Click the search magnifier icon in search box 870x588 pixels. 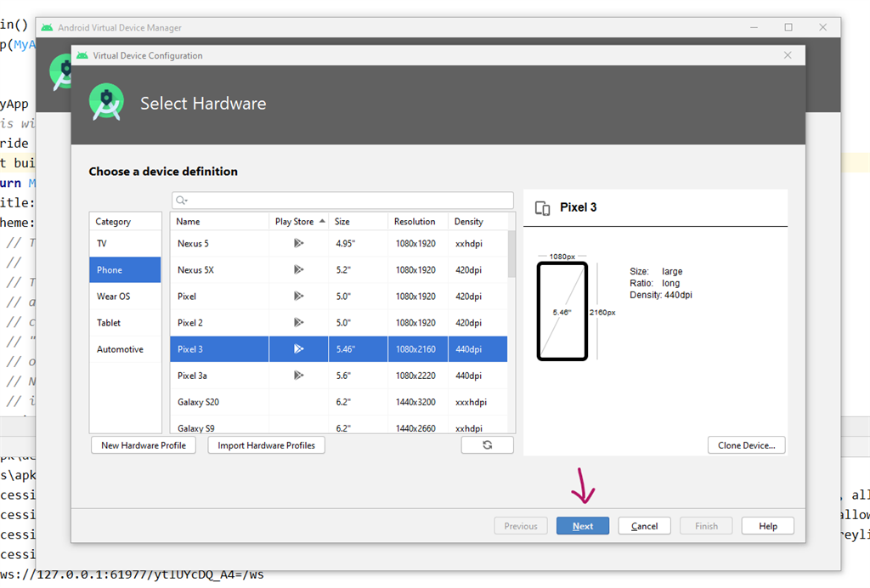pos(181,201)
